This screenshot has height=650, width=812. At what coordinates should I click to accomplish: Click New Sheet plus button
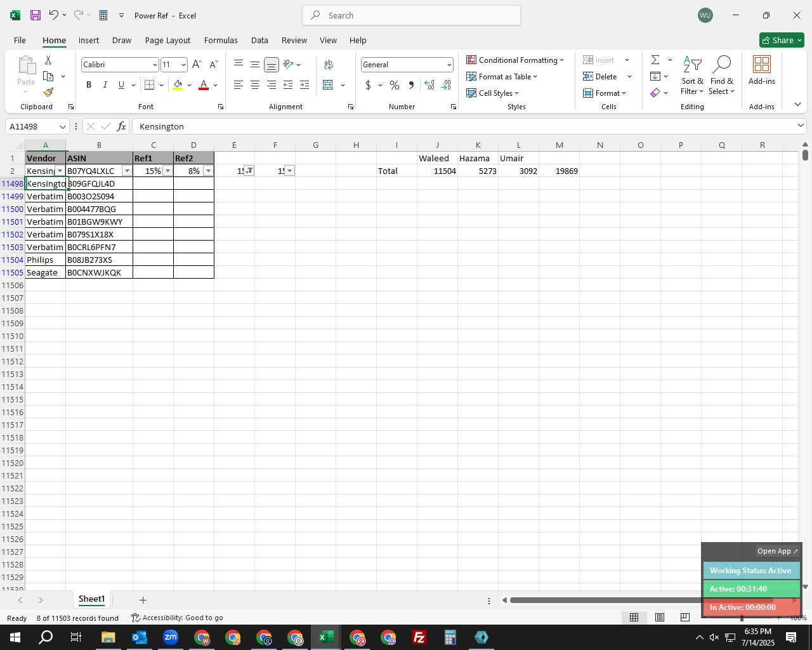143,600
